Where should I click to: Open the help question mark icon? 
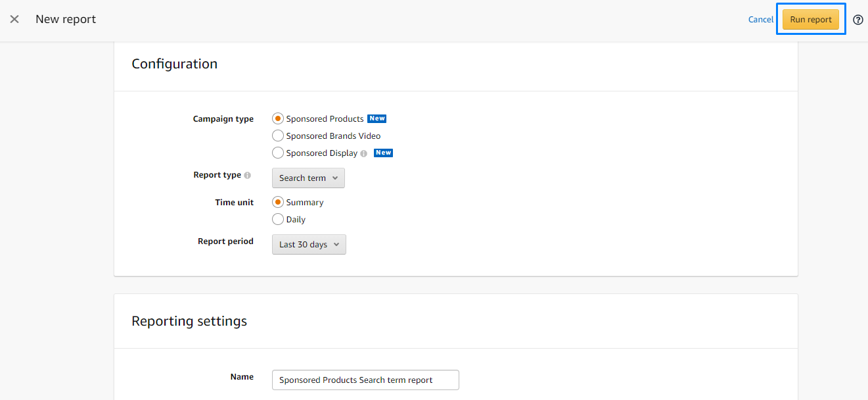[858, 20]
